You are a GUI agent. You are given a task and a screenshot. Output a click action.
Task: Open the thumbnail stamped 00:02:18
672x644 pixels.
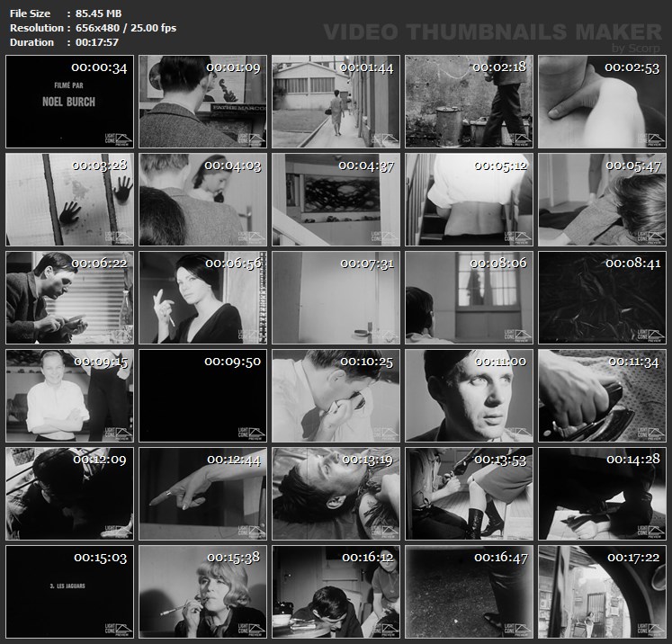[x=470, y=102]
